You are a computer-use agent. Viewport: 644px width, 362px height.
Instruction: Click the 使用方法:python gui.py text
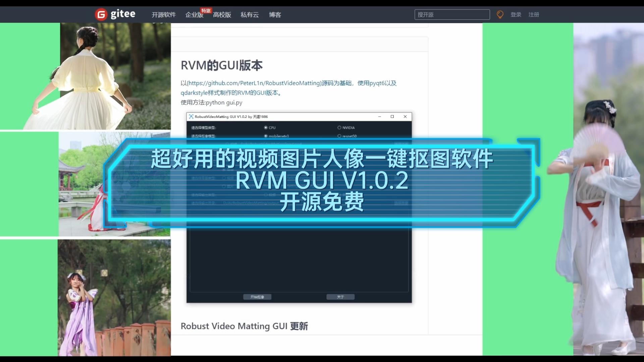[211, 103]
